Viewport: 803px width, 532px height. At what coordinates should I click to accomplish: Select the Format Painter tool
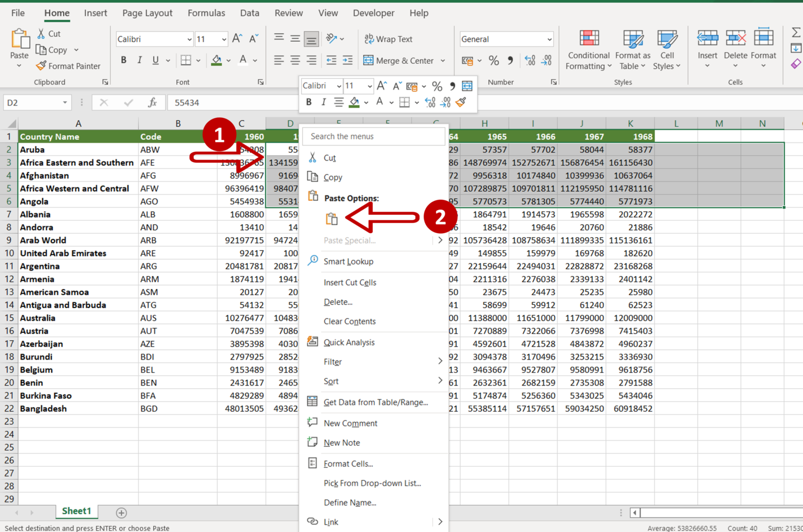pos(68,66)
